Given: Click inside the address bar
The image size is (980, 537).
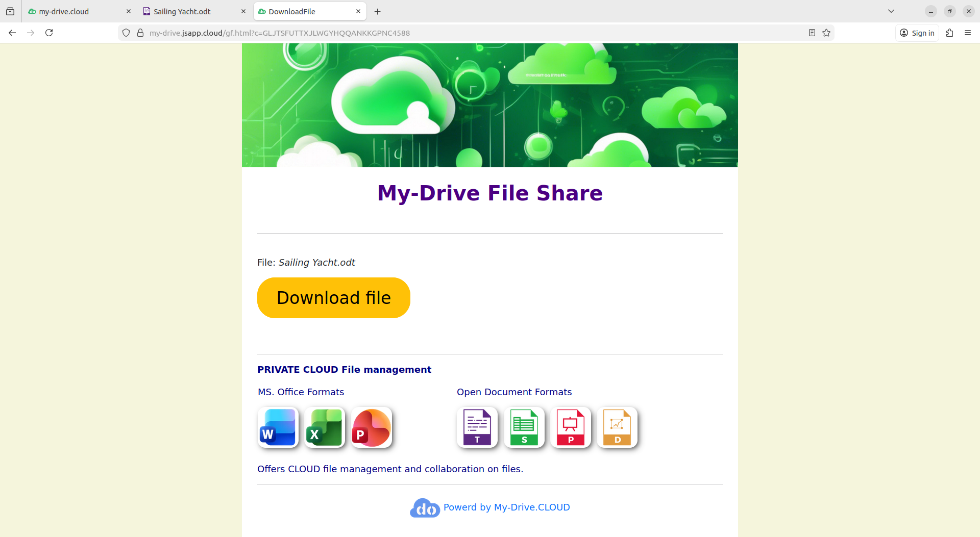Looking at the screenshot, I should coord(459,33).
